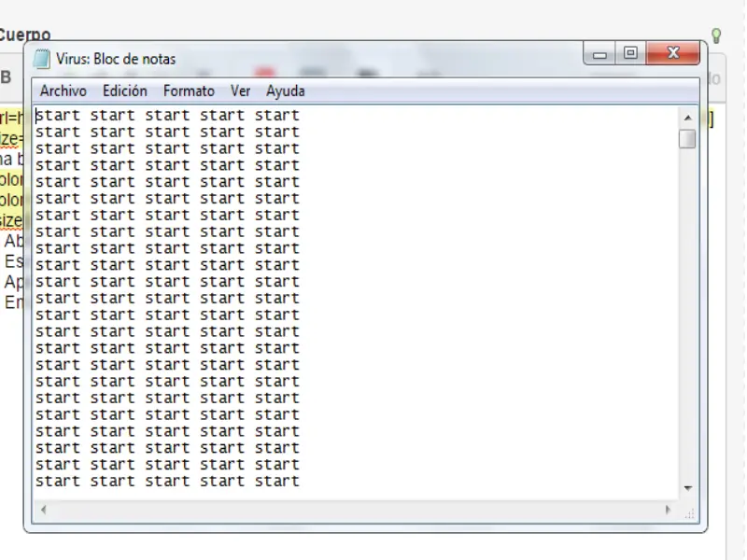Open the Ayuda menu

pos(285,91)
